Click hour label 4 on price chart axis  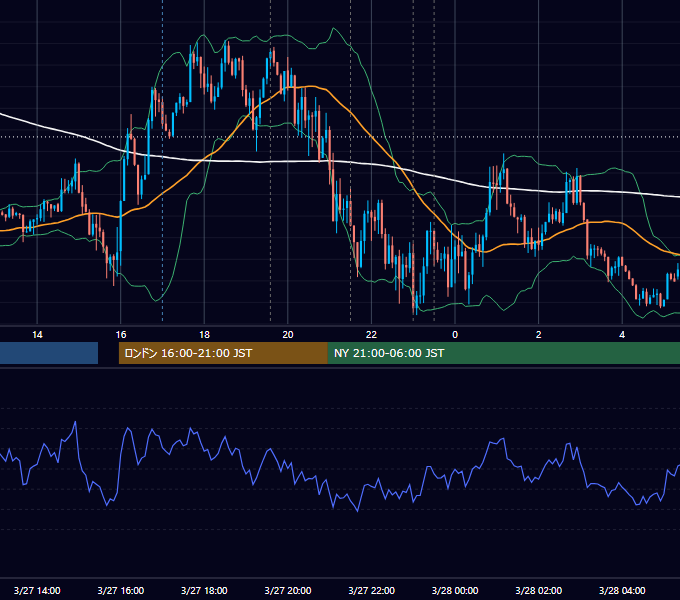click(x=622, y=335)
